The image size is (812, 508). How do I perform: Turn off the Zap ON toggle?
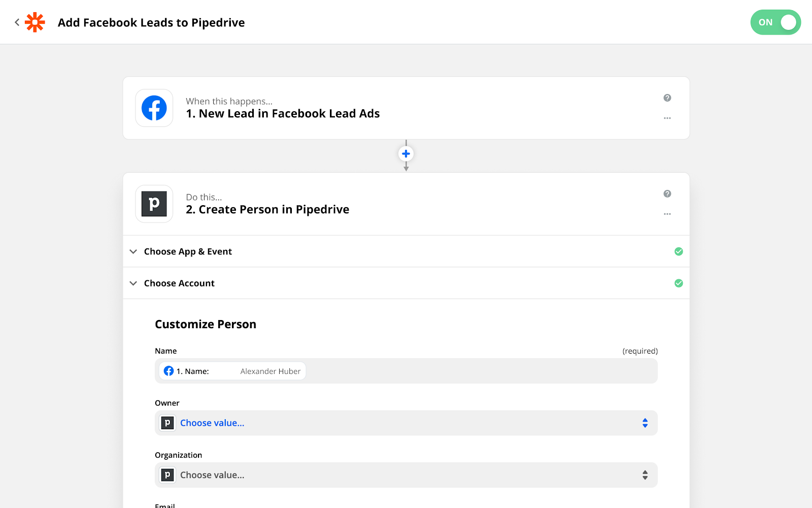(775, 22)
